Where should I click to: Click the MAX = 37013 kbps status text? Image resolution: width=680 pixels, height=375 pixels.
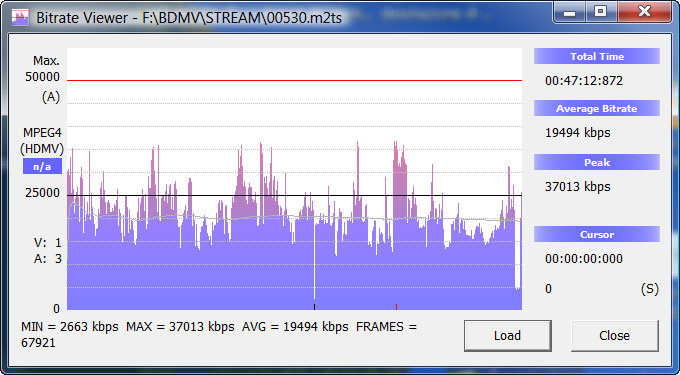tap(180, 327)
